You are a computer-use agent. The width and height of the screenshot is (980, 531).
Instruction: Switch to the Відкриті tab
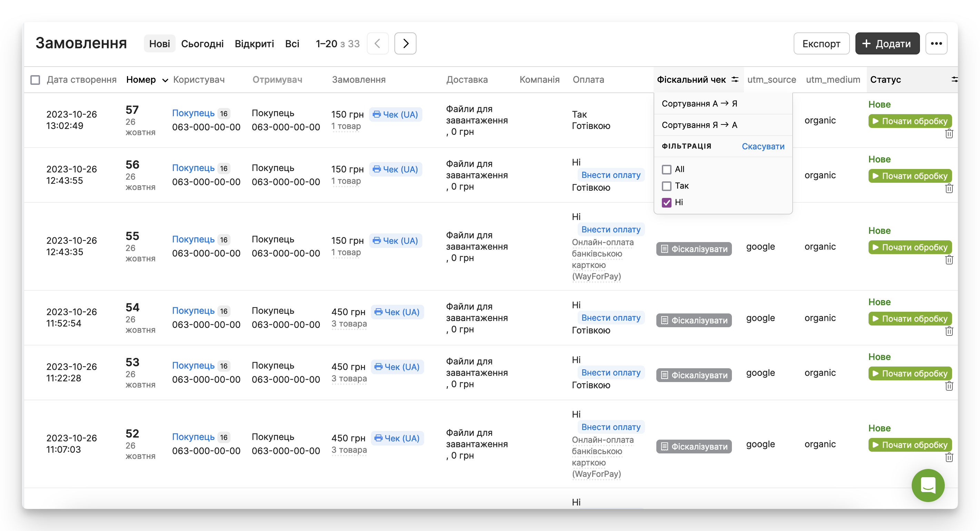click(254, 44)
